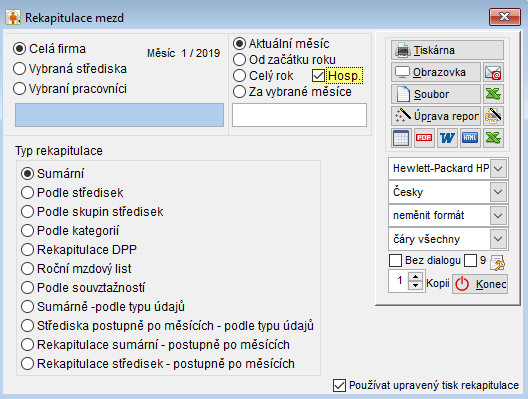Enable the Bez dialogu checkbox
Image resolution: width=528 pixels, height=399 pixels.
[x=395, y=261]
